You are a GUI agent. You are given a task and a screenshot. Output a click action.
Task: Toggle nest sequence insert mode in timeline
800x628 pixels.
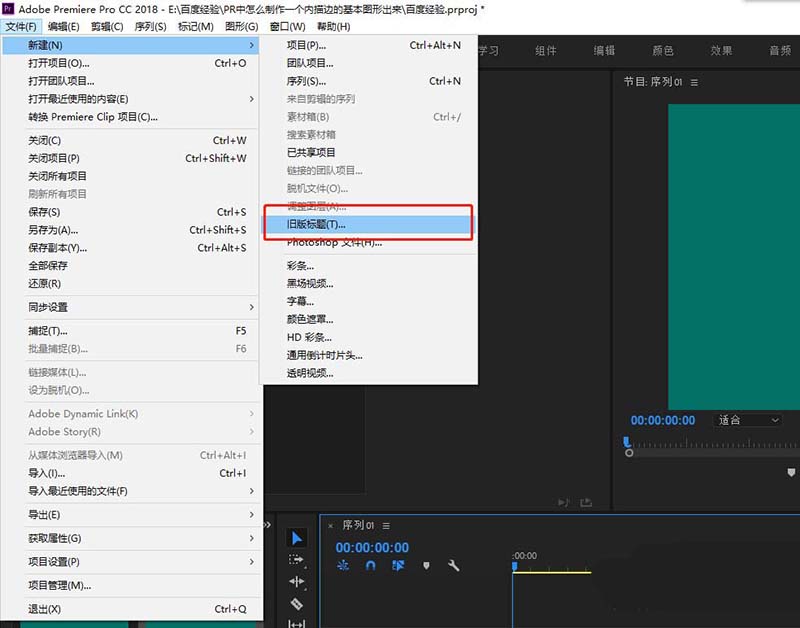click(x=343, y=565)
